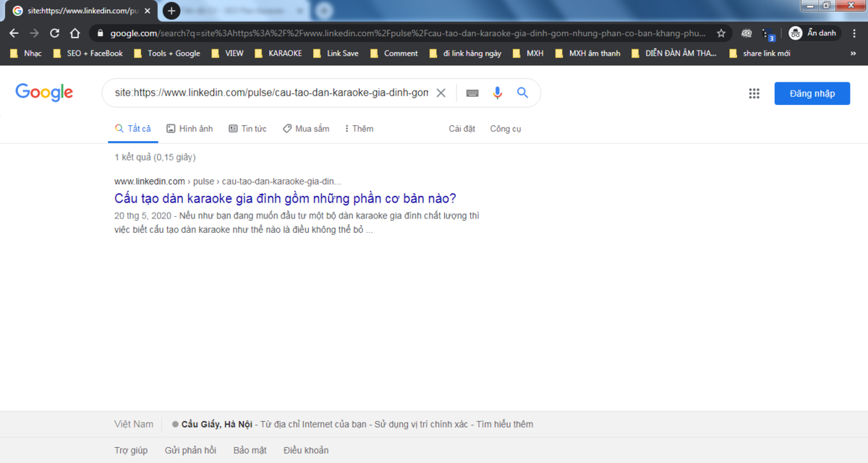Click the microphone voice search icon
868x463 pixels.
point(497,93)
